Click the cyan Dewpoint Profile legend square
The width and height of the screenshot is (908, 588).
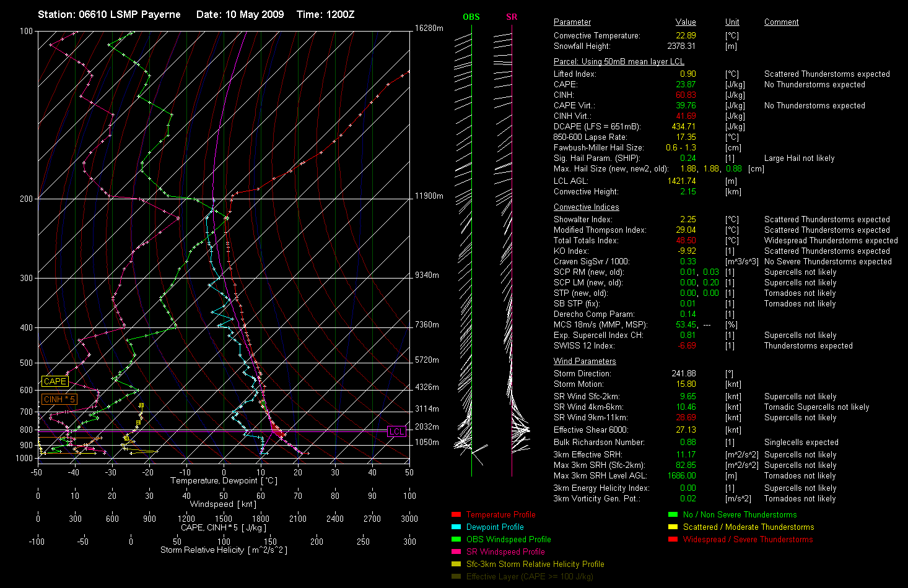click(x=456, y=527)
